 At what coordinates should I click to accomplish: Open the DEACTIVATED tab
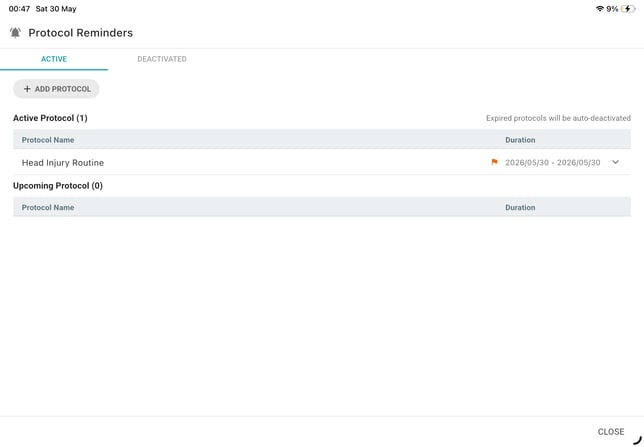162,59
